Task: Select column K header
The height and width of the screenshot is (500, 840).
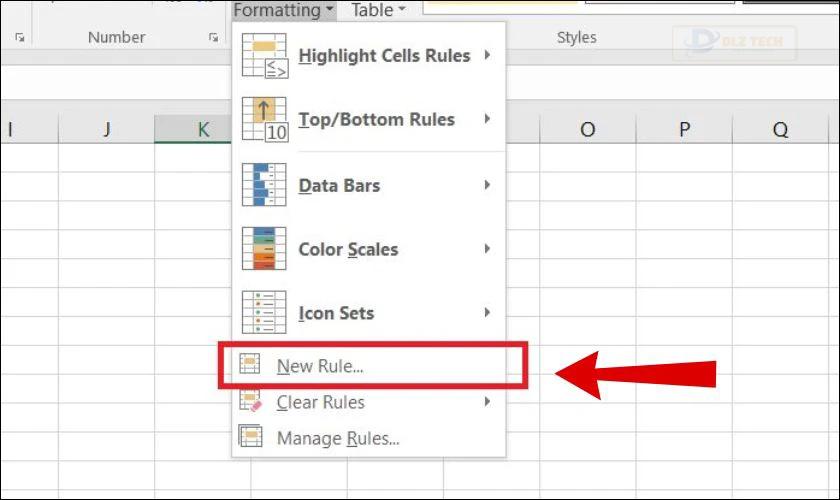Action: (203, 130)
